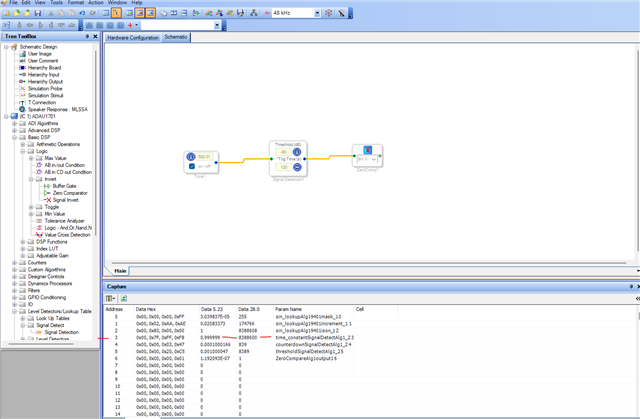Click the Simulation Probe icon in the tree

[x=22, y=89]
